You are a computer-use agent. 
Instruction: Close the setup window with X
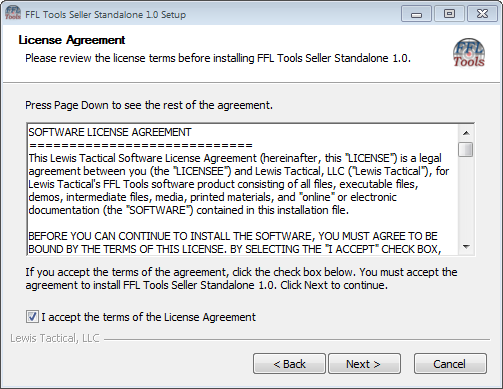(x=482, y=14)
